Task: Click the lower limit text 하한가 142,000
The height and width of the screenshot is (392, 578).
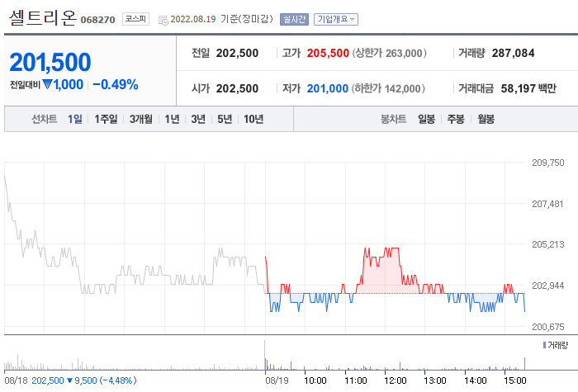Action: tap(388, 88)
